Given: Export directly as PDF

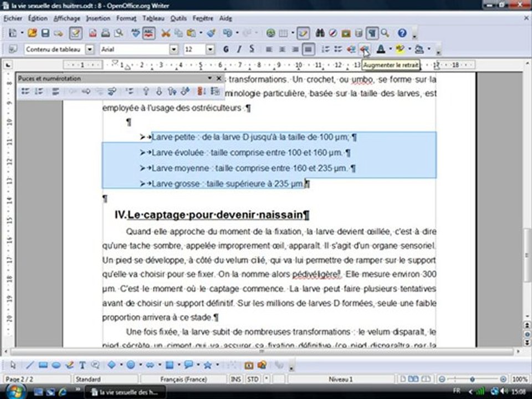Looking at the screenshot, I should [x=93, y=33].
